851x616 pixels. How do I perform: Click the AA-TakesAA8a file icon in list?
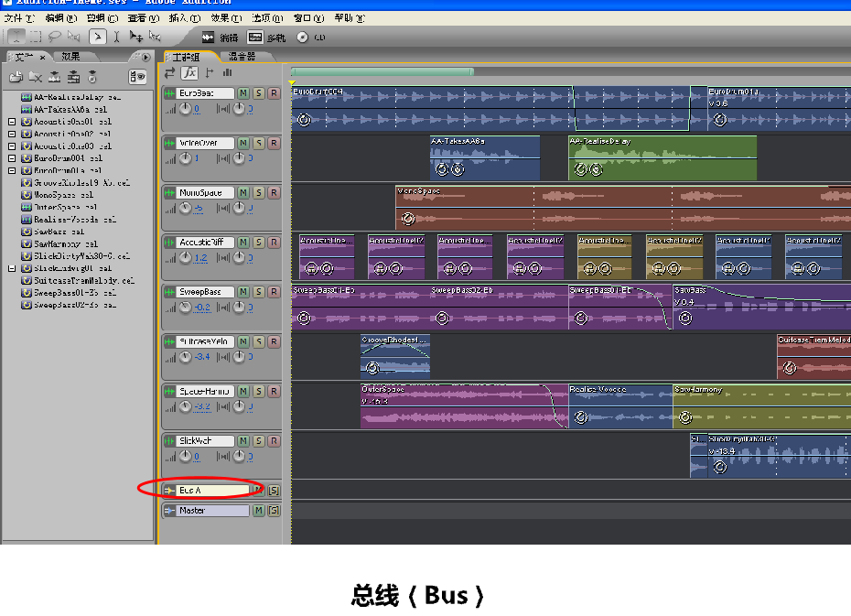26,110
